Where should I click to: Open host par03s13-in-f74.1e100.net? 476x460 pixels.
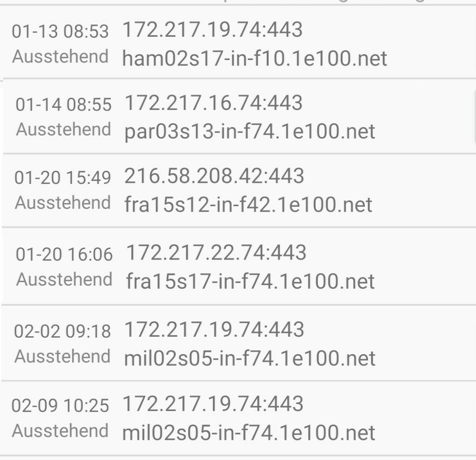250,132
